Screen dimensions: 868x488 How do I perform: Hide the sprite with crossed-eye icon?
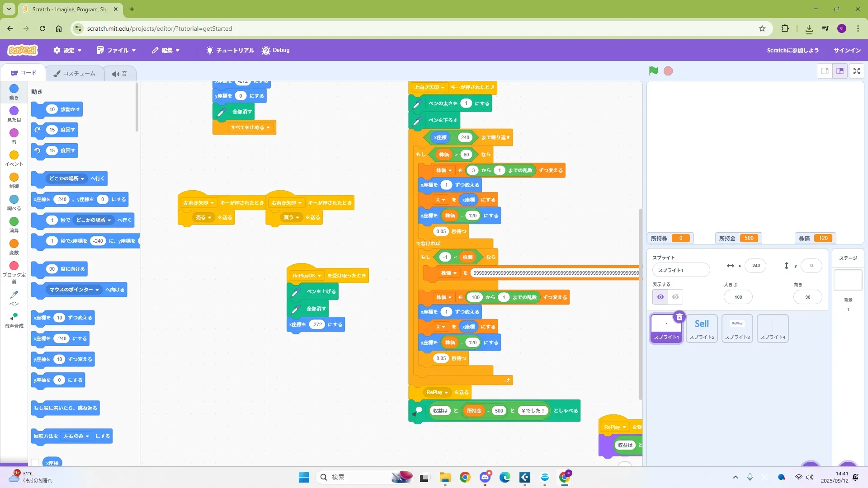click(675, 297)
